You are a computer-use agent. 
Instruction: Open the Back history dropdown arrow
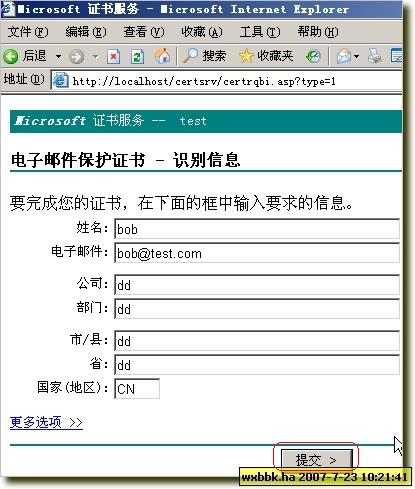(x=58, y=56)
